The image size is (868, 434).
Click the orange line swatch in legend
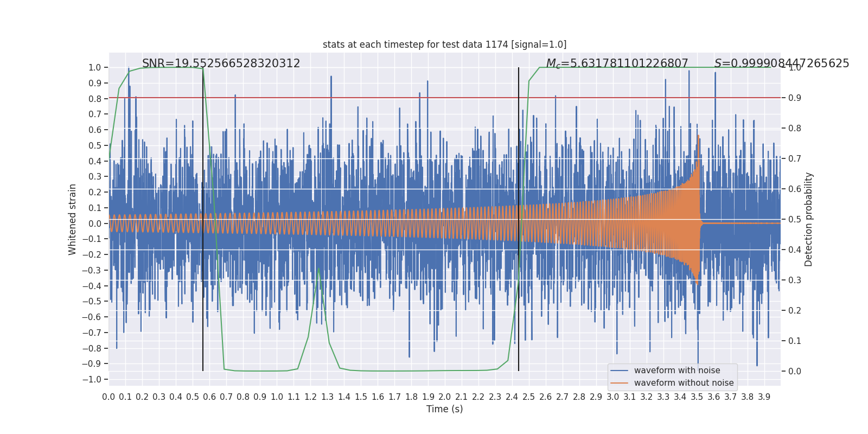pyautogui.click(x=619, y=383)
